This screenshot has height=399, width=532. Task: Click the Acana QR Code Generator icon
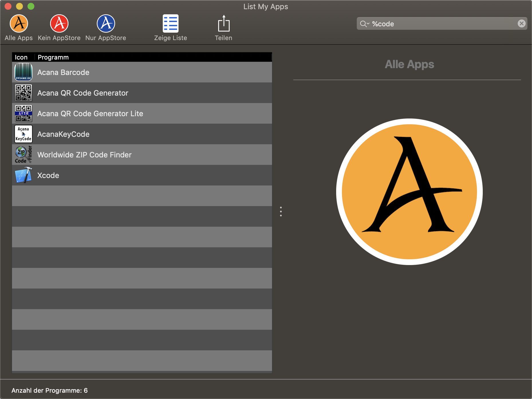[x=23, y=93]
